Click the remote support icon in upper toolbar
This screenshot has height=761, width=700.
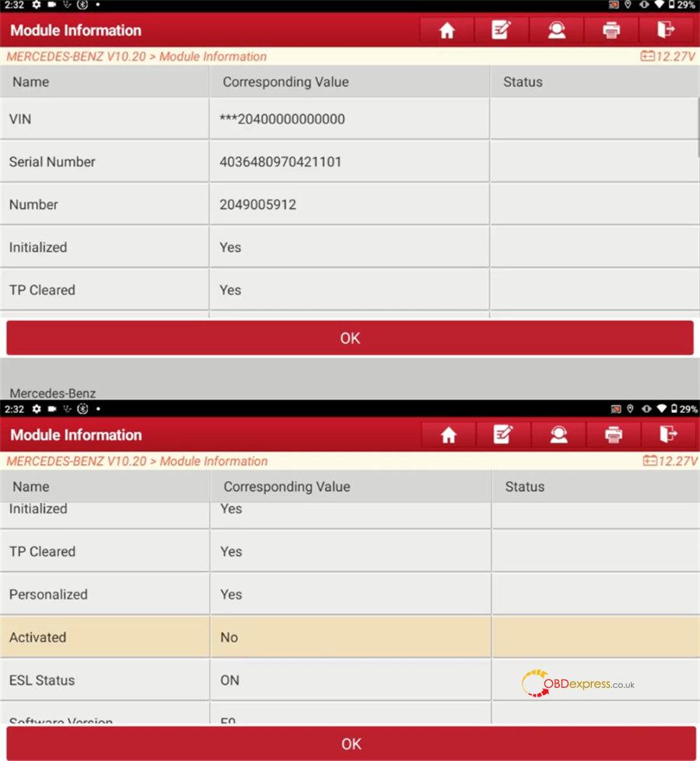[556, 30]
